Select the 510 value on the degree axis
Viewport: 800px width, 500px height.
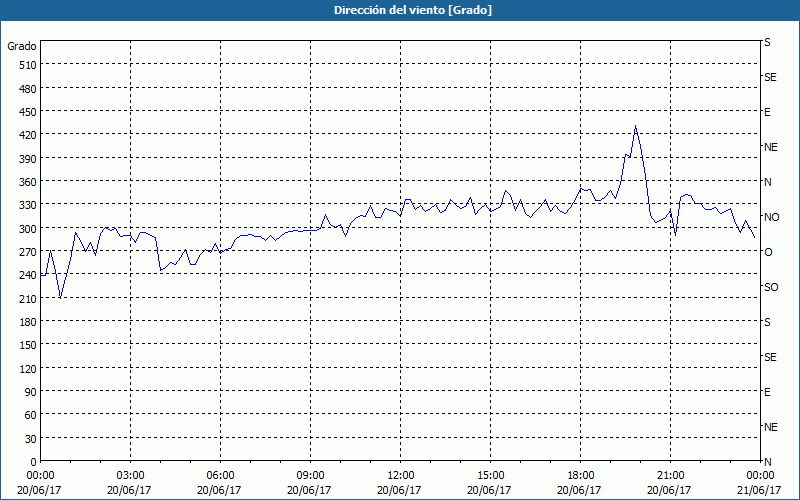coord(29,65)
